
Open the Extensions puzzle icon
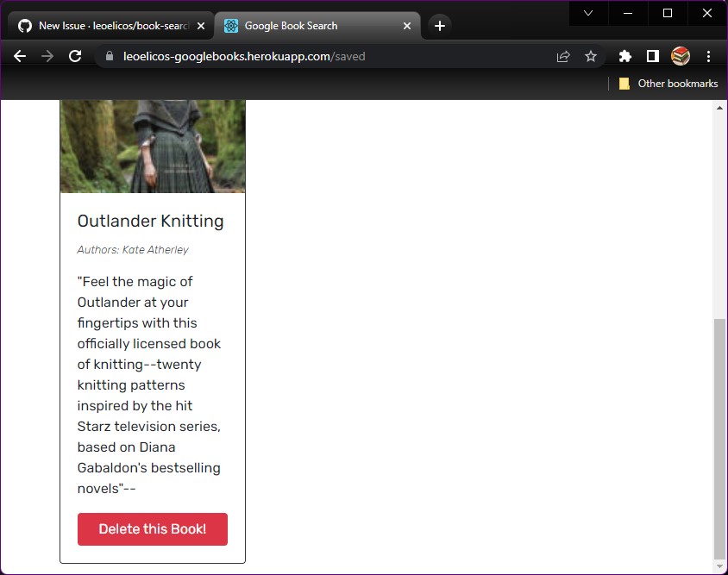pos(625,56)
